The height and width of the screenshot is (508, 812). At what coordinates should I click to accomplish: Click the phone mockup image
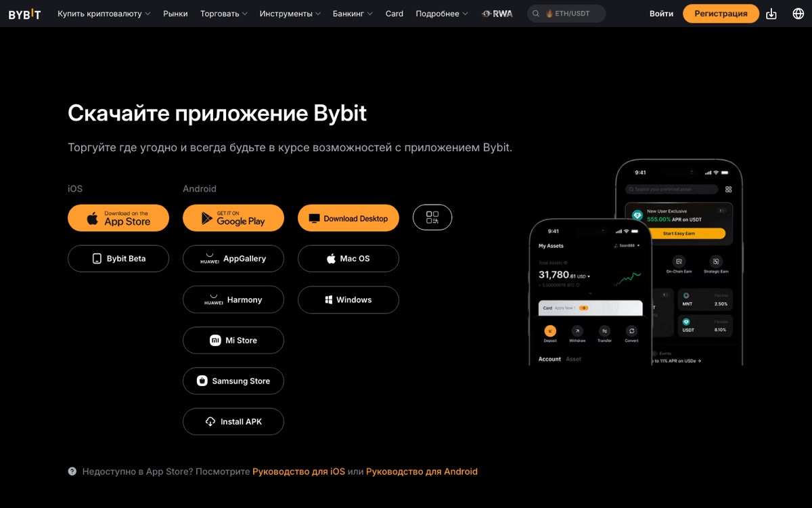pyautogui.click(x=635, y=263)
